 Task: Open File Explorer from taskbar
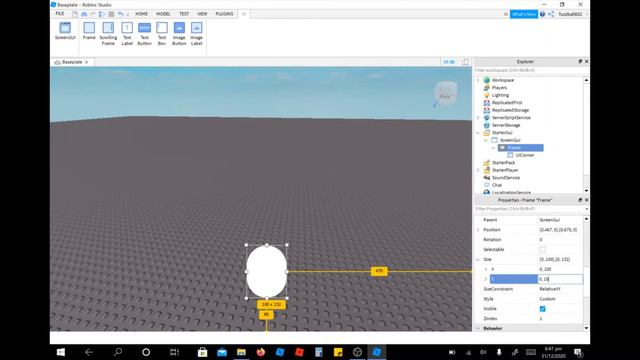241,352
